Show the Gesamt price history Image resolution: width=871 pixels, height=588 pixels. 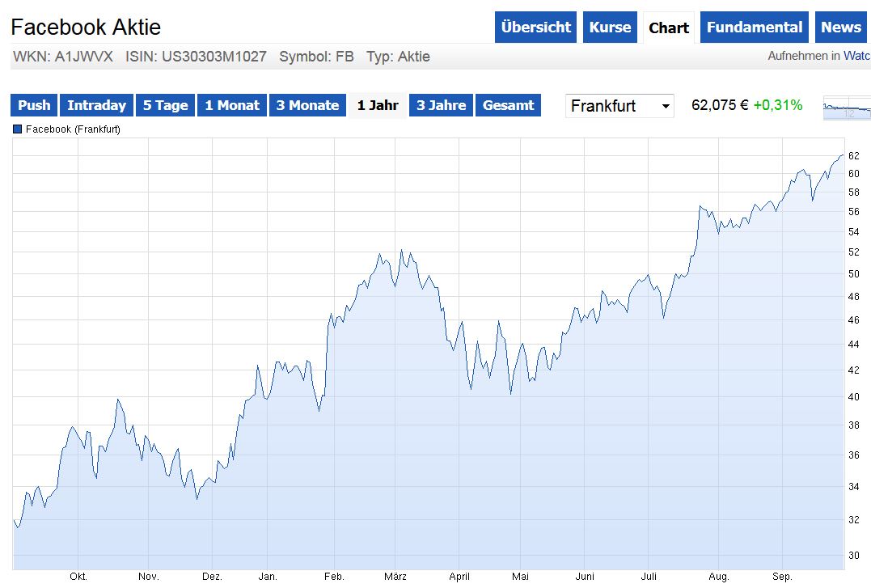click(x=508, y=105)
